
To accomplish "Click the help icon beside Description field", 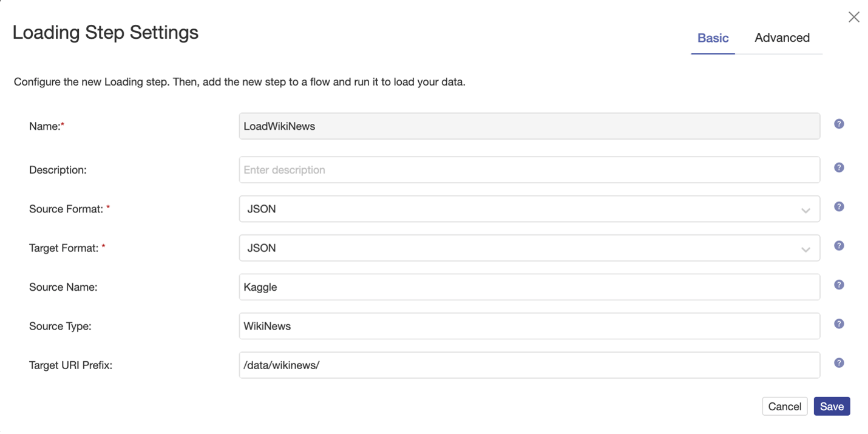I will pos(839,168).
